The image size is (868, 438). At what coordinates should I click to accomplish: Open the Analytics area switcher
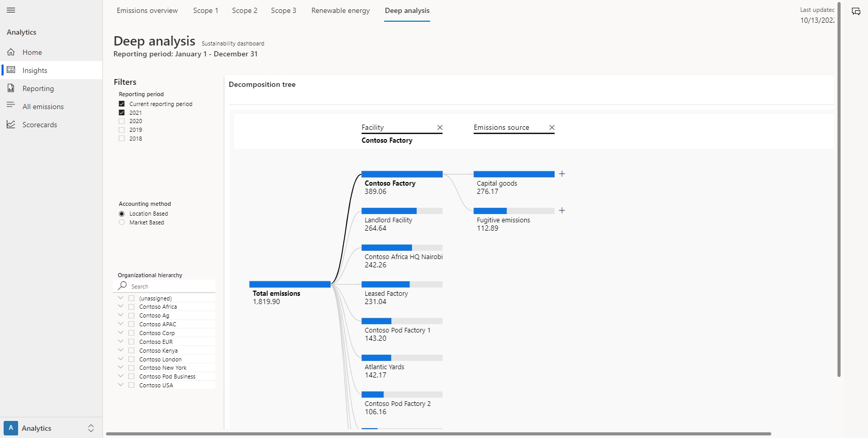point(90,428)
